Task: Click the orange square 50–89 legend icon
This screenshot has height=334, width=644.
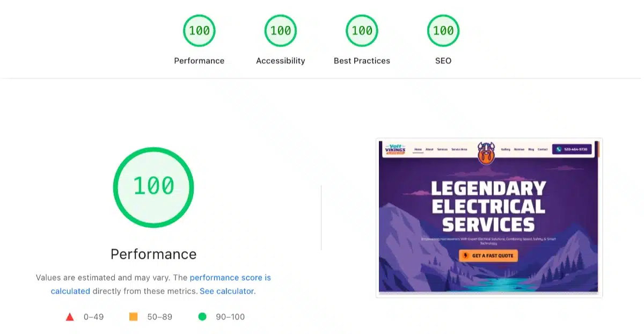Action: click(x=134, y=317)
